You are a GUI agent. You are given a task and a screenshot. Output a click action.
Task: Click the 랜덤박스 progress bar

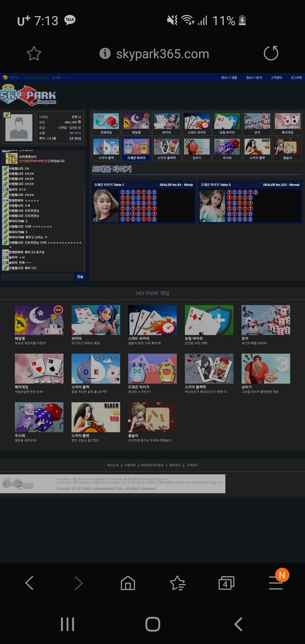[36, 78]
